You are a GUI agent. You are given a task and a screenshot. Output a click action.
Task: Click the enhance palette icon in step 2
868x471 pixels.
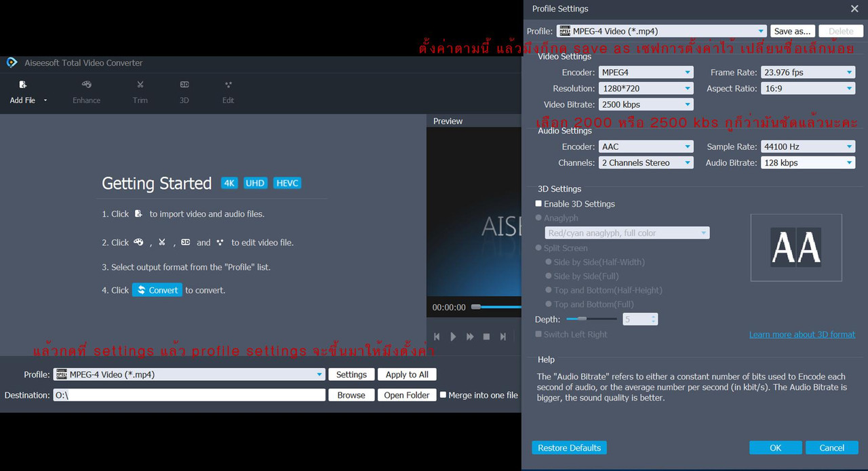click(138, 242)
